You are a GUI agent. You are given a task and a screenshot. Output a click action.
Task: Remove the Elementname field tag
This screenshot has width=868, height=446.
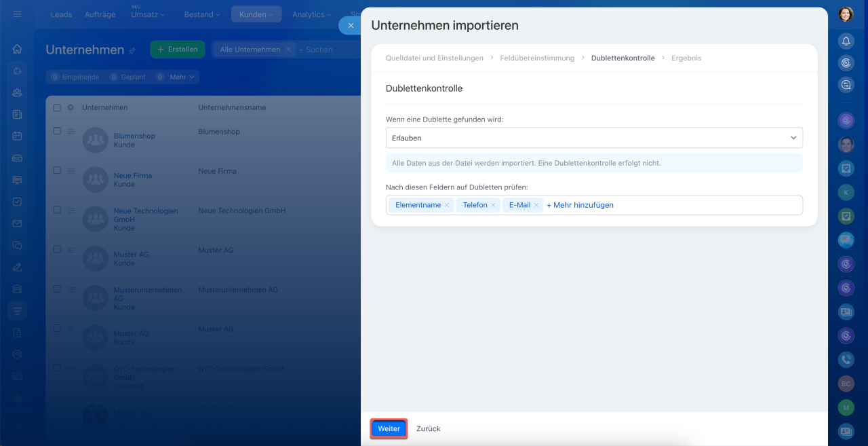(x=447, y=205)
